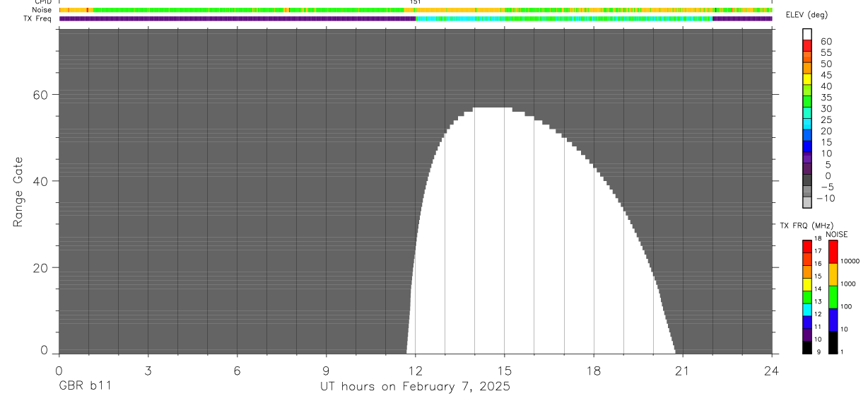Click the NOISE legend value '1000'

pos(848,284)
